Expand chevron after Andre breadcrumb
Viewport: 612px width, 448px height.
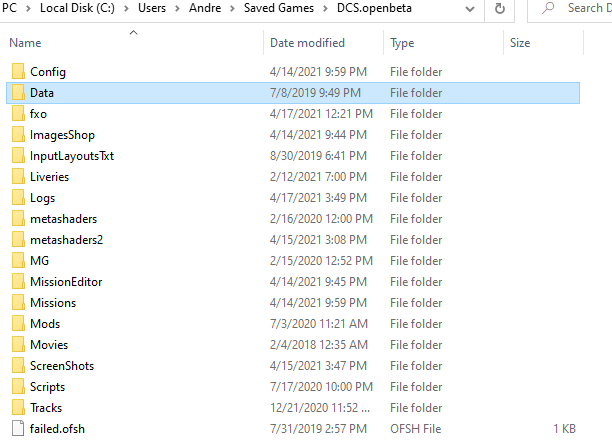point(232,8)
